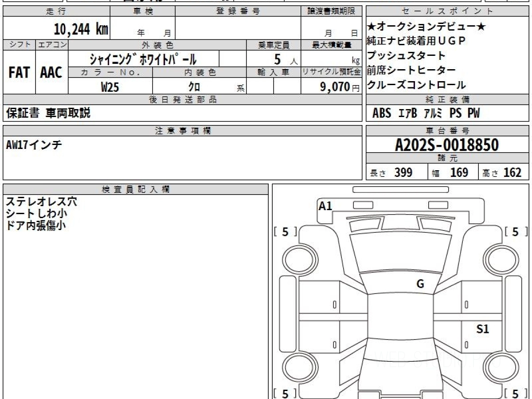Click the 10,244 km mileage value
The height and width of the screenshot is (399, 532).
[x=81, y=29]
